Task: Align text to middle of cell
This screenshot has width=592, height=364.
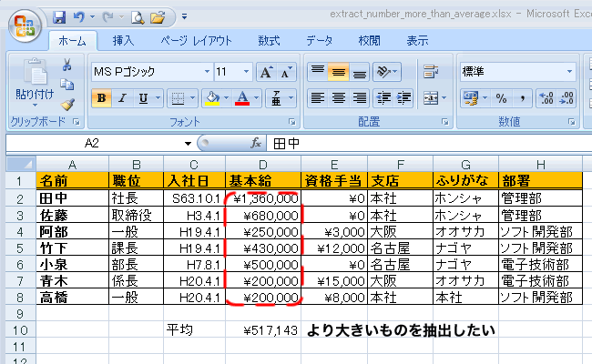Action: pyautogui.click(x=338, y=72)
